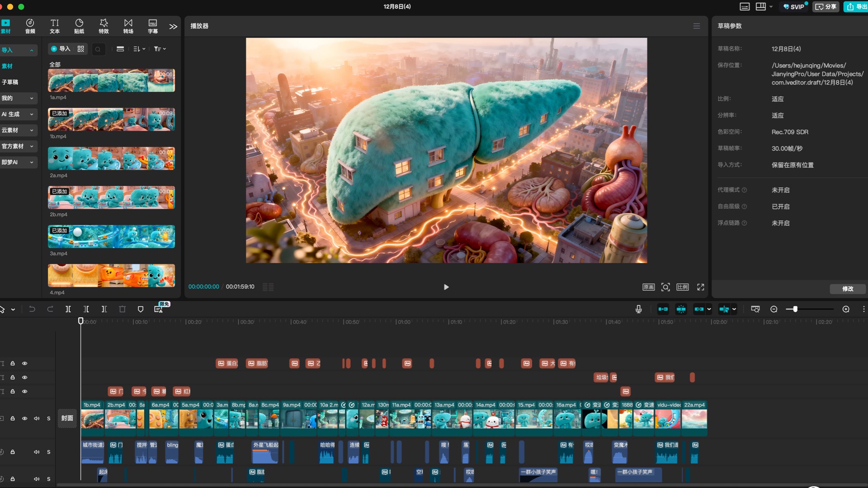This screenshot has width=868, height=488.
Task: Select the 2a.mp4 media thumbnail
Action: (x=111, y=159)
